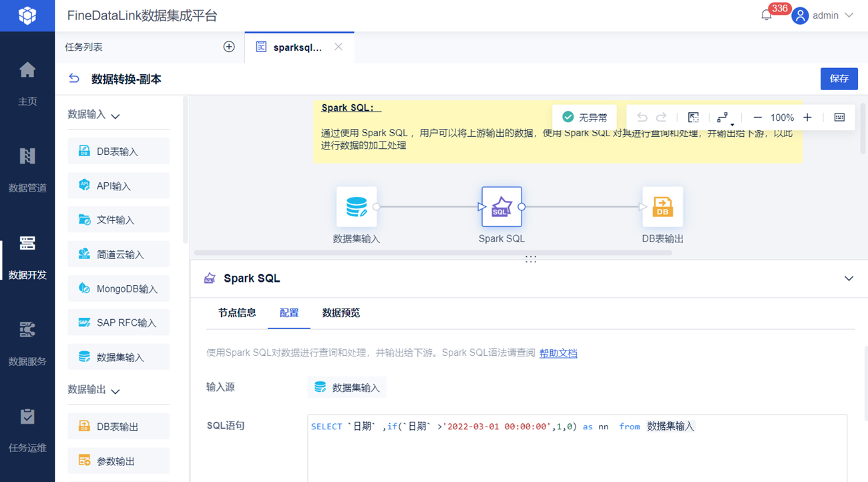Image resolution: width=868 pixels, height=482 pixels.
Task: Select the 数据集输入 node on the canvas
Action: tap(357, 207)
